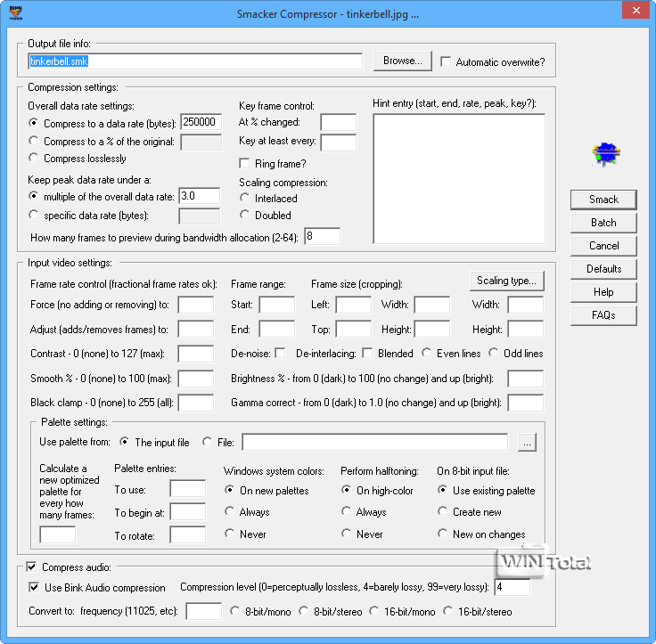Open the FAQs

point(603,315)
